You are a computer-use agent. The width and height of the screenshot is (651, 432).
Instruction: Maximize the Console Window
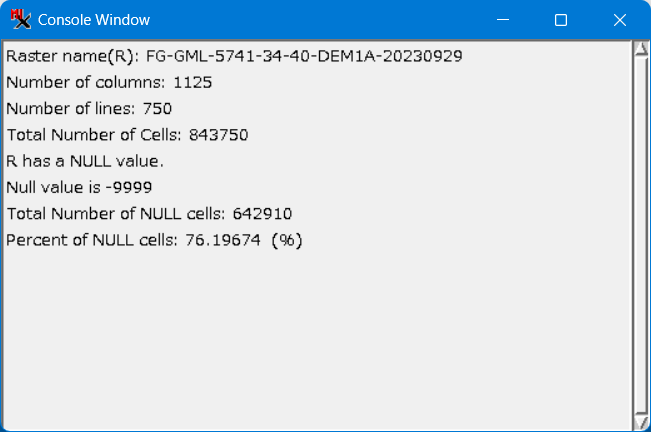pyautogui.click(x=561, y=20)
